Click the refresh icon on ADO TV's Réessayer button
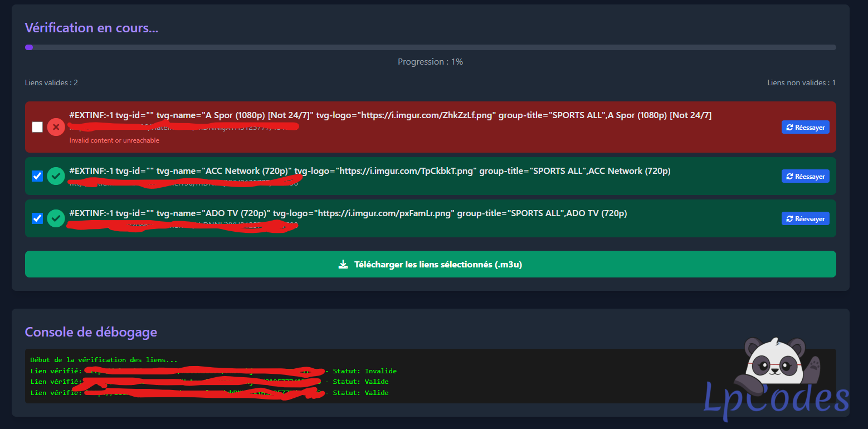 click(x=789, y=219)
